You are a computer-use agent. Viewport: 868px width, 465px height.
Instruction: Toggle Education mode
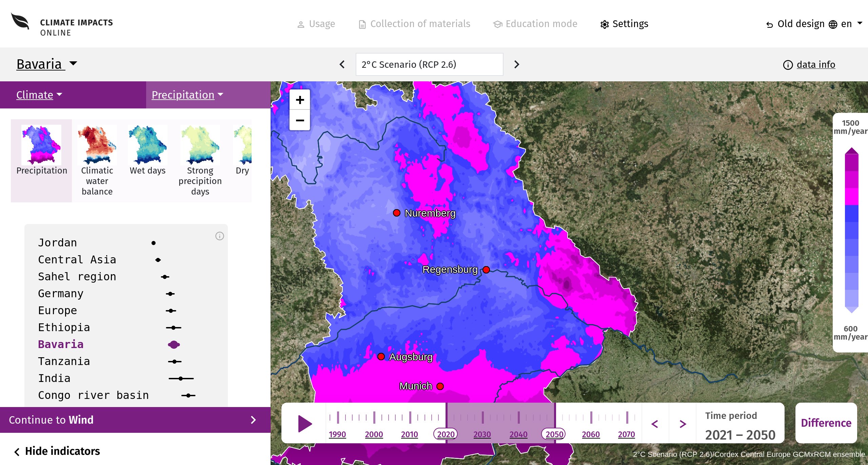[535, 24]
